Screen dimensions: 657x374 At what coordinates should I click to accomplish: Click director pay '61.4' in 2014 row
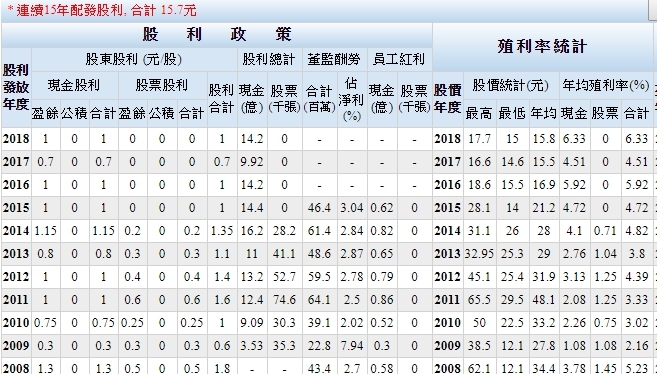[x=319, y=231]
